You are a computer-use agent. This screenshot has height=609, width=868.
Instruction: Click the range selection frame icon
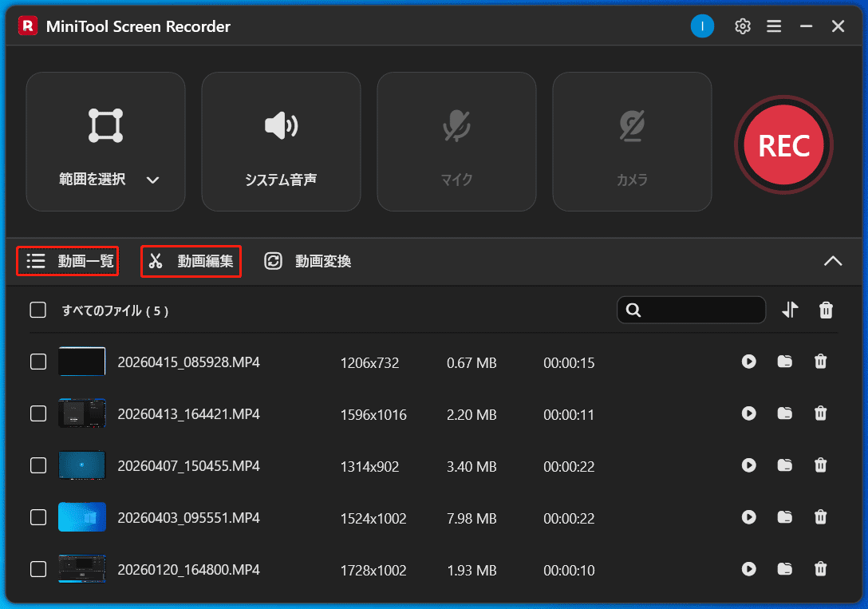coord(106,125)
